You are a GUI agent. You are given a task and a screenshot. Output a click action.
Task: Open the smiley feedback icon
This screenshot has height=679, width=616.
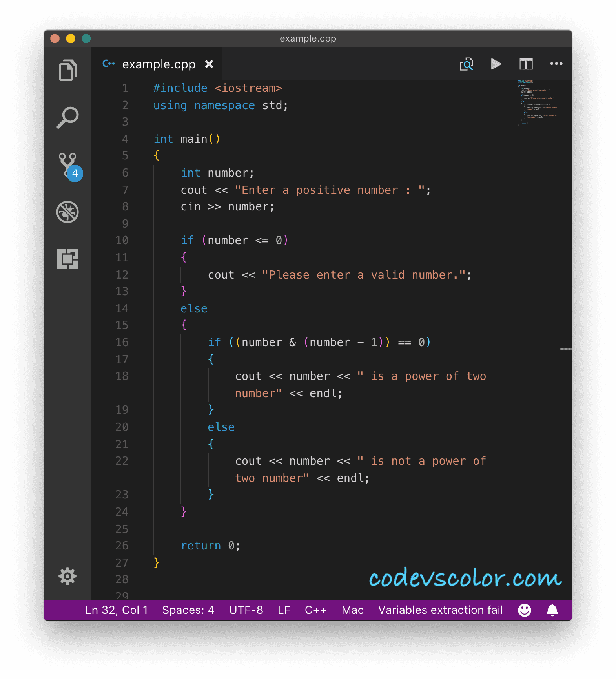pyautogui.click(x=525, y=610)
